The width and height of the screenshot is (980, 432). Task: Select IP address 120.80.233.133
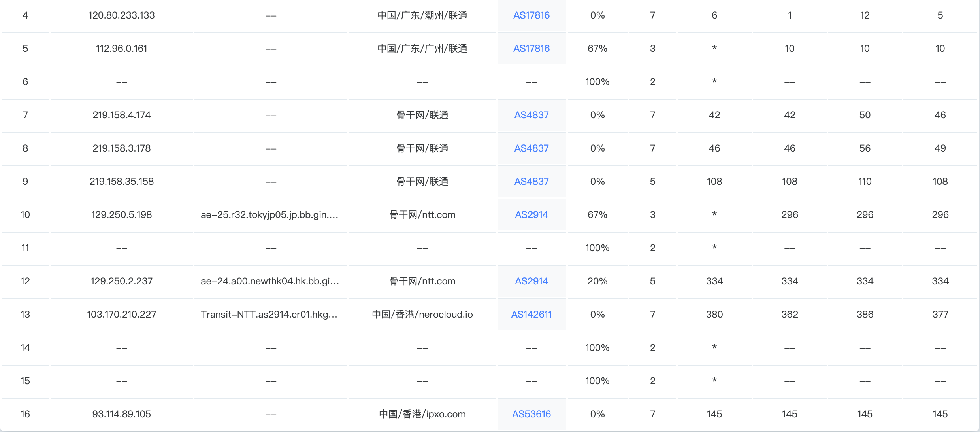coord(121,15)
